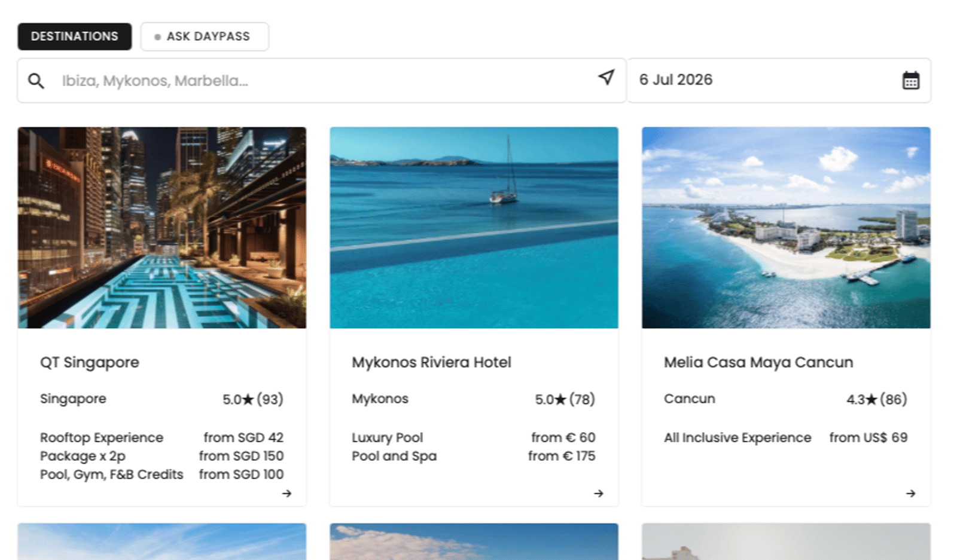Open the QT Singapore title
Screen dimensions: 957x560
[x=90, y=363]
